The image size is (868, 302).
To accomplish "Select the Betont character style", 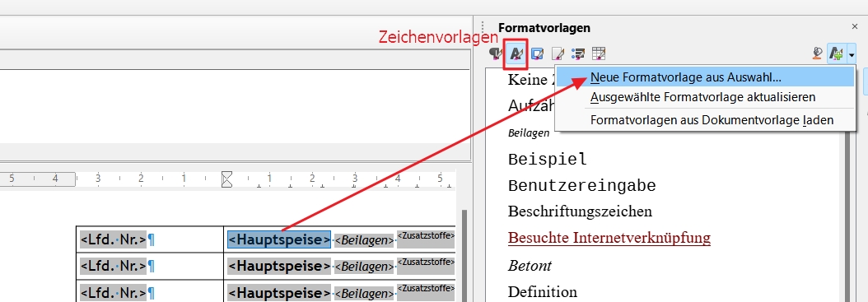I will pos(530,266).
